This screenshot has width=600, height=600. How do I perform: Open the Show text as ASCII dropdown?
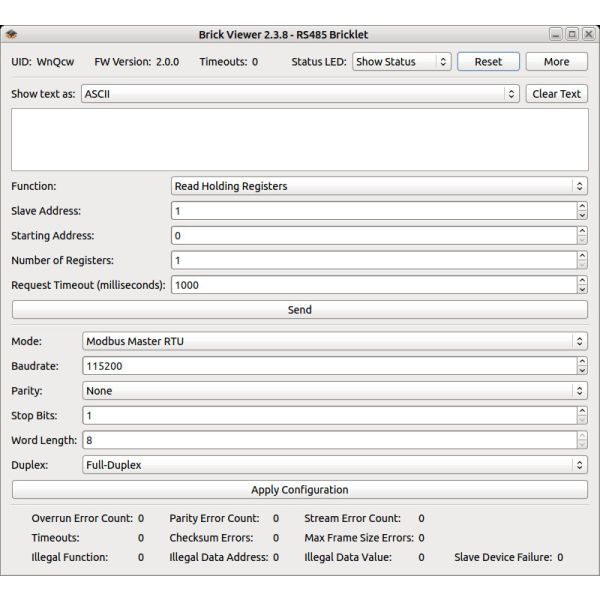[300, 94]
